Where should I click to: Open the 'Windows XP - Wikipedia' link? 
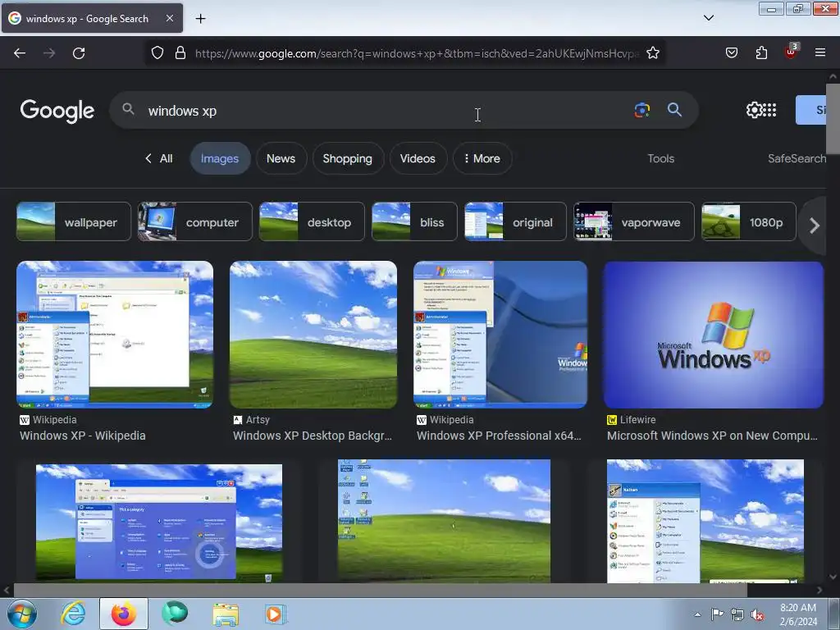click(83, 436)
